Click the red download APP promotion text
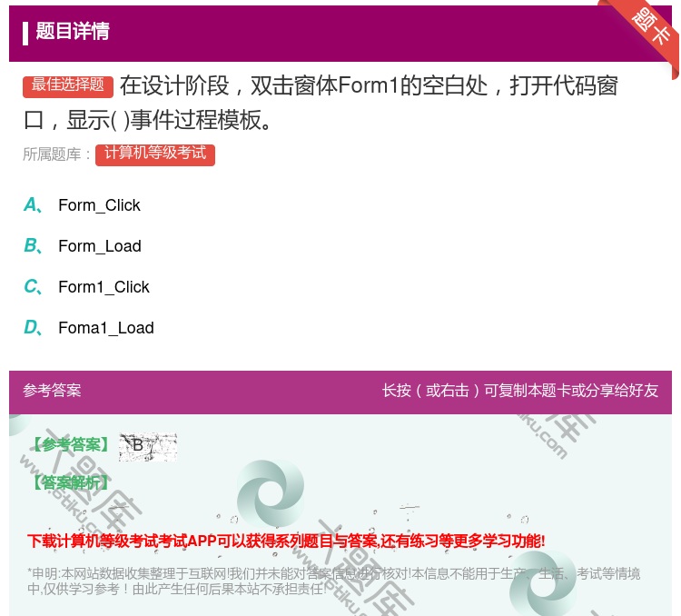 click(286, 541)
